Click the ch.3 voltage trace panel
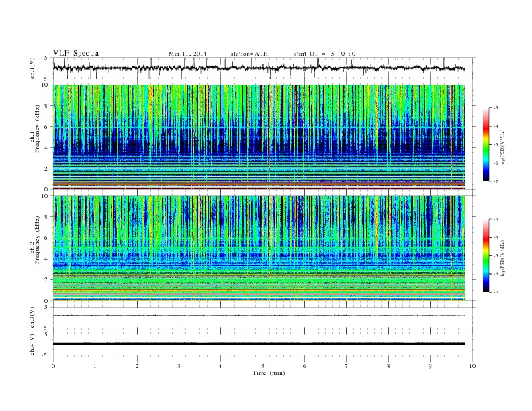 click(x=264, y=318)
